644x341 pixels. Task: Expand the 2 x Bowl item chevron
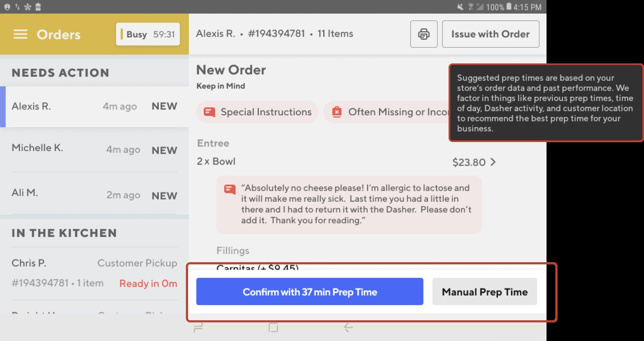[x=493, y=162]
